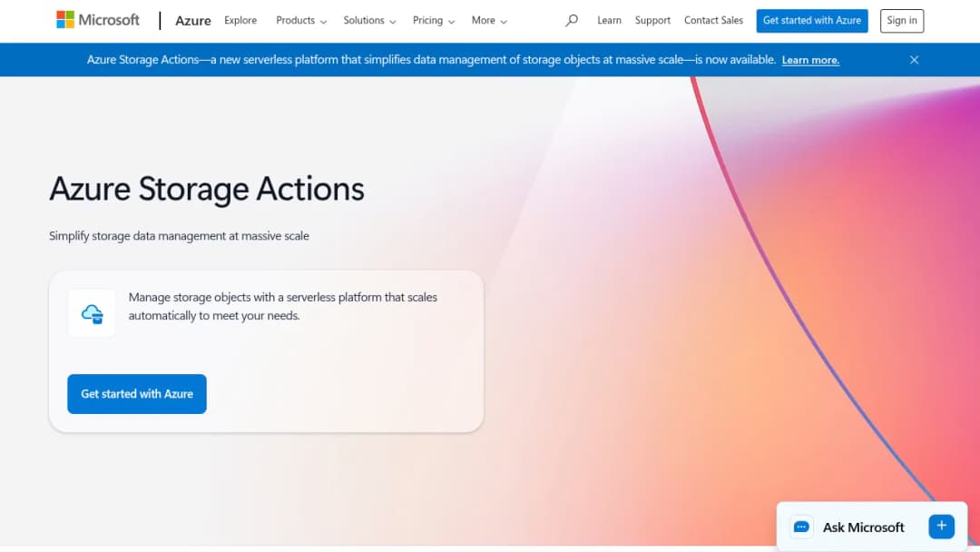The image size is (980, 552).
Task: Click the Sign in button
Action: tap(901, 21)
